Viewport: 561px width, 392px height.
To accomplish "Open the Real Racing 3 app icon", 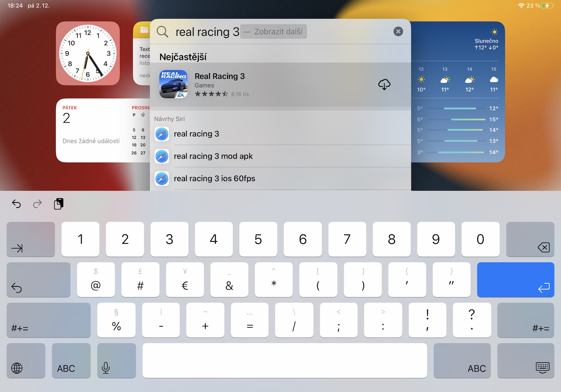I will click(x=174, y=84).
